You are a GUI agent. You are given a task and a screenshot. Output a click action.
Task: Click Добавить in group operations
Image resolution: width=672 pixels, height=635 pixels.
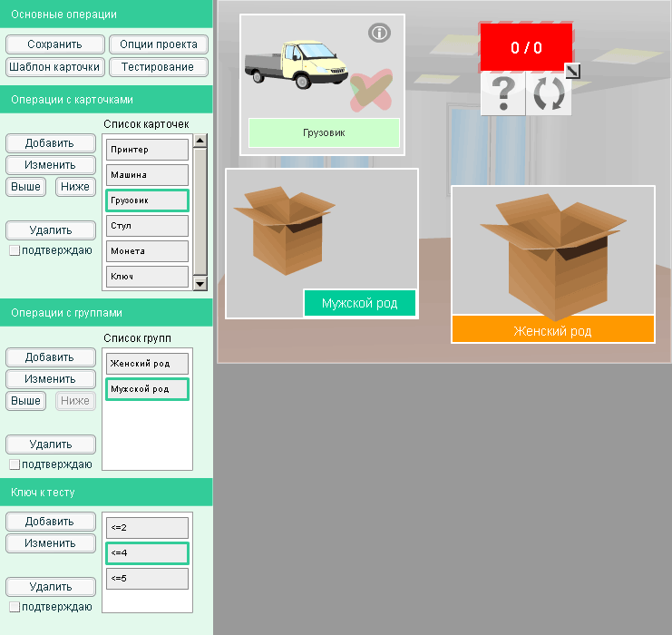coord(51,357)
